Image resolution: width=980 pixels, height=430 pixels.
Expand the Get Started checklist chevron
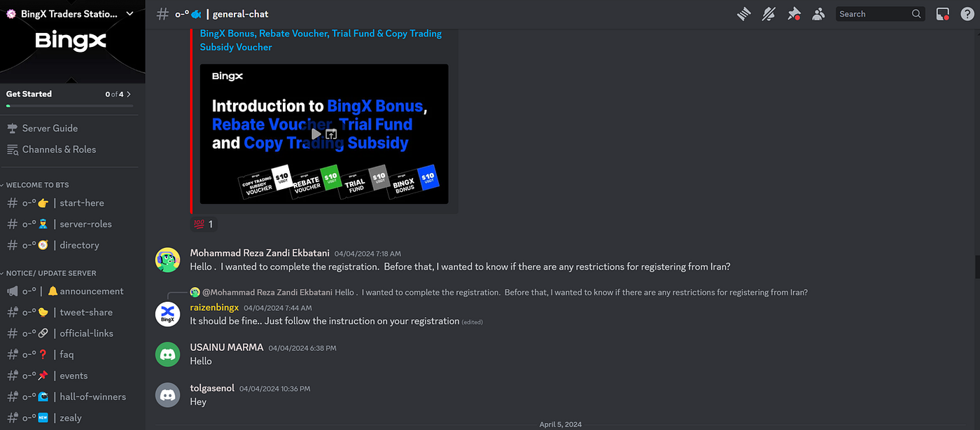[x=129, y=94]
